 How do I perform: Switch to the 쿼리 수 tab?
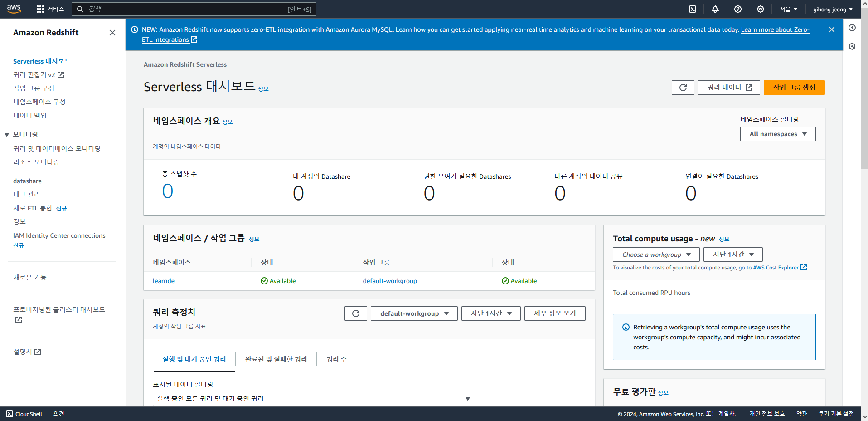pos(336,359)
